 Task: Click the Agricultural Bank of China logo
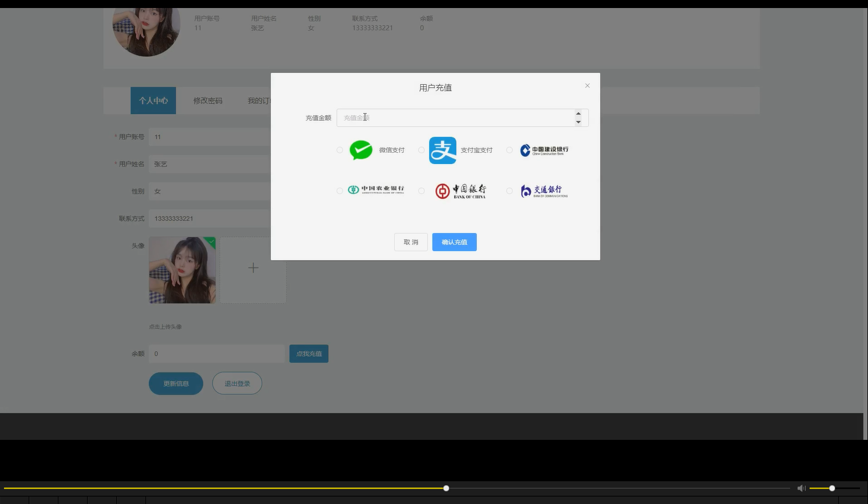tap(376, 190)
